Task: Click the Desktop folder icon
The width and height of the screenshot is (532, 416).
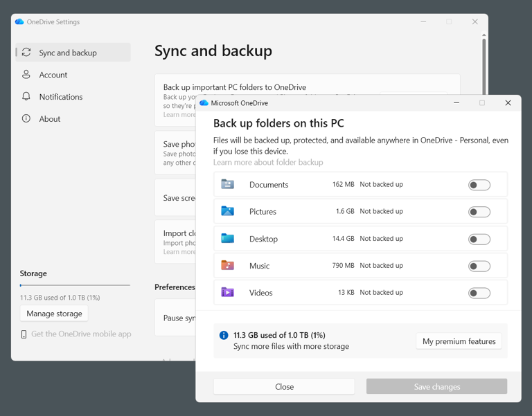Action: coord(227,238)
